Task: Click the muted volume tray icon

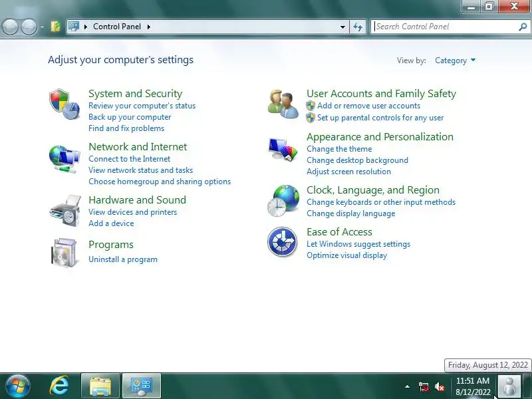Action: click(440, 386)
